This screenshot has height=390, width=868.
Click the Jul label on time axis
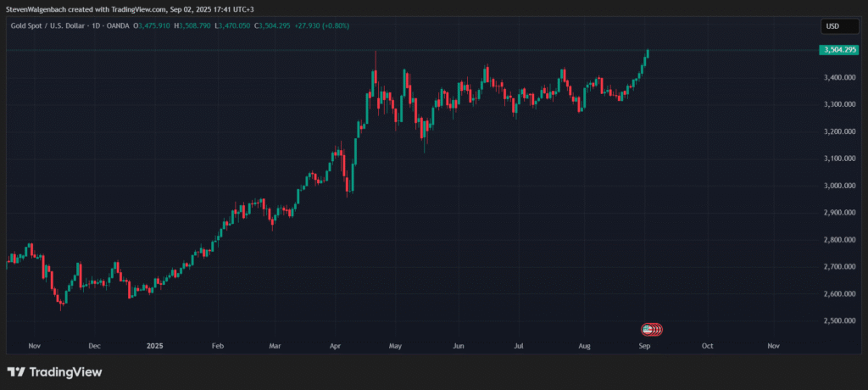(x=519, y=346)
